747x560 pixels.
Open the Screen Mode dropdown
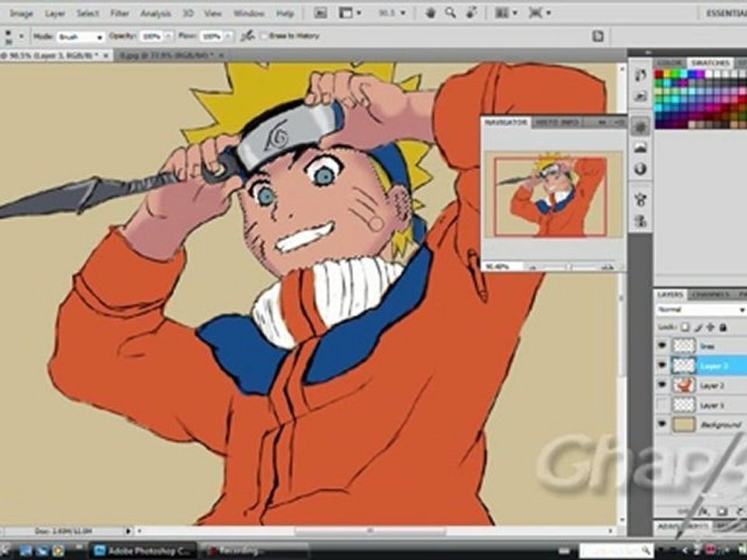coord(539,13)
